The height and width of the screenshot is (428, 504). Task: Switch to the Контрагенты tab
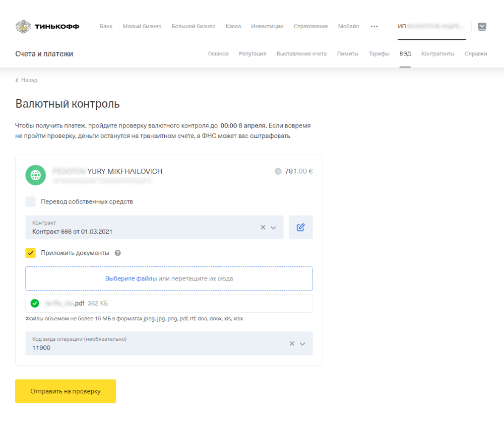(437, 54)
